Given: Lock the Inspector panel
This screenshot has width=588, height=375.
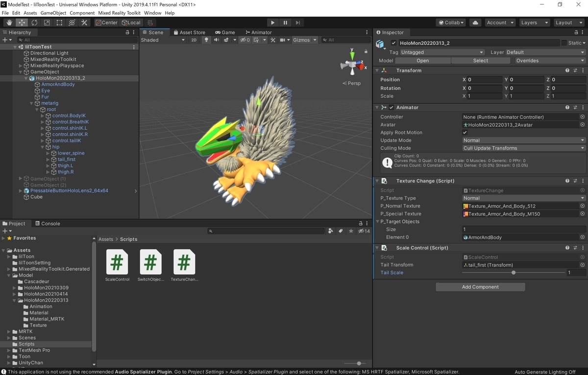Looking at the screenshot, I should coord(576,32).
